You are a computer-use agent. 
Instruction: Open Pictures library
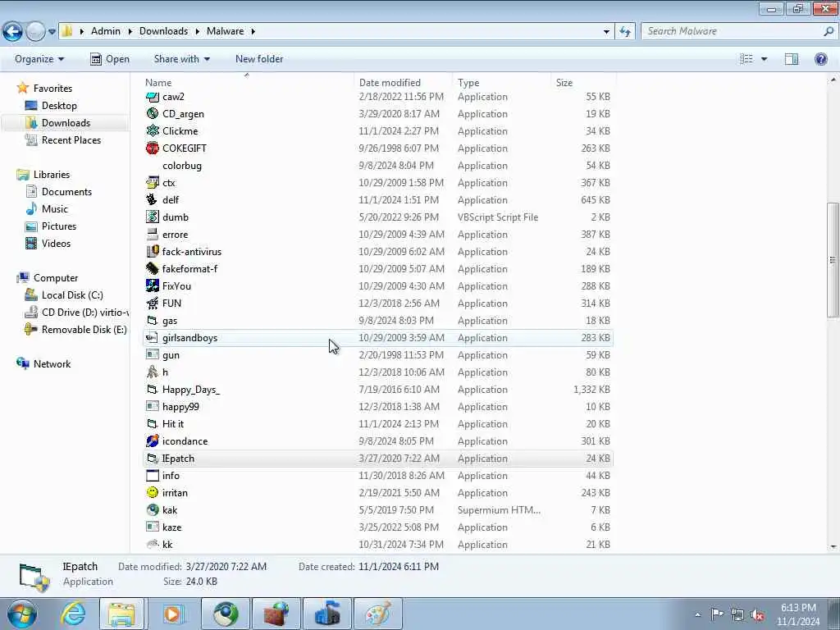point(59,226)
